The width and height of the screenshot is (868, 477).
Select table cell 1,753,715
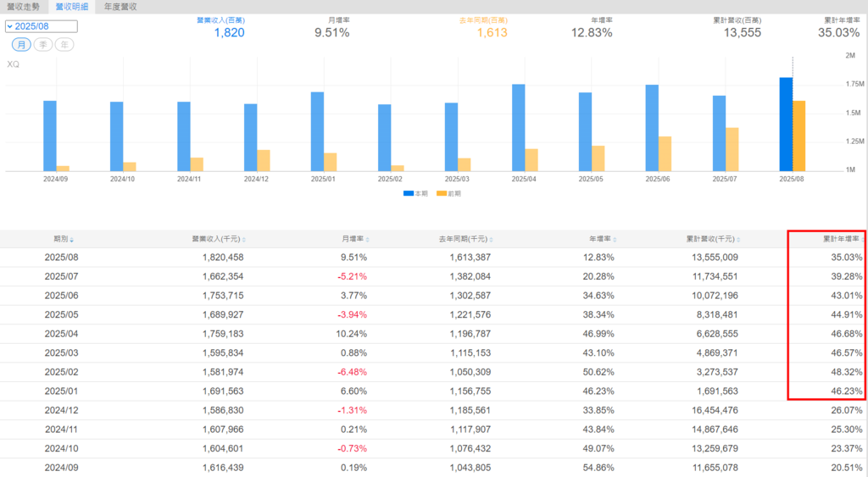[223, 296]
